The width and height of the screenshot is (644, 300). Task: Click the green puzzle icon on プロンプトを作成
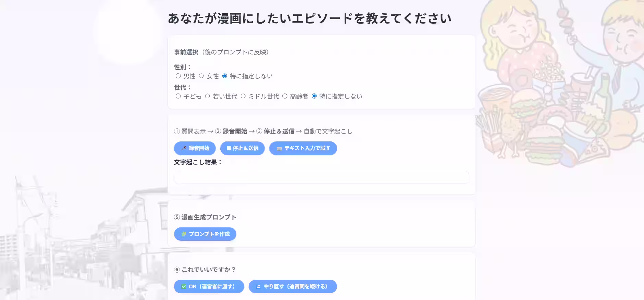point(184,234)
